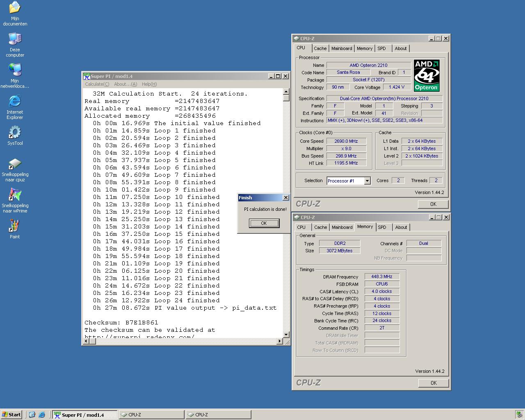Screen dimensions: 525x420
Task: Click DRAM Frequency 448.3 MHz field
Action: coord(382,277)
